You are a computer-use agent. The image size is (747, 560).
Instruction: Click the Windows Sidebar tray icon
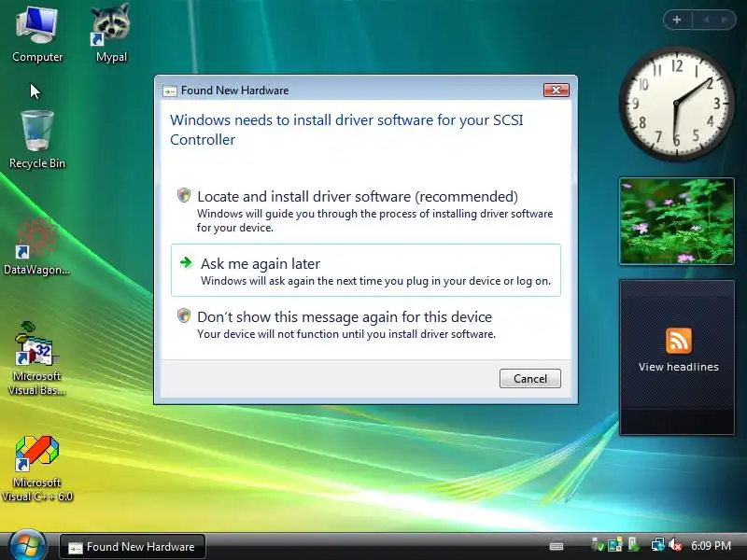tap(615, 545)
